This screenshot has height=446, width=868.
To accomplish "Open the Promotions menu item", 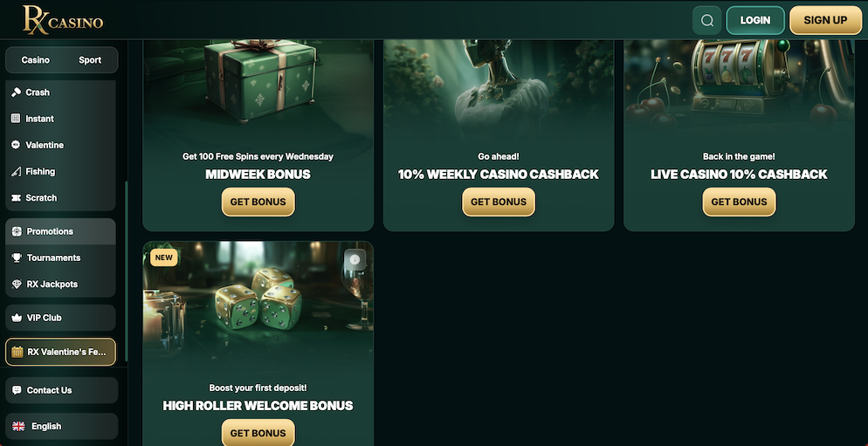I will (x=60, y=231).
